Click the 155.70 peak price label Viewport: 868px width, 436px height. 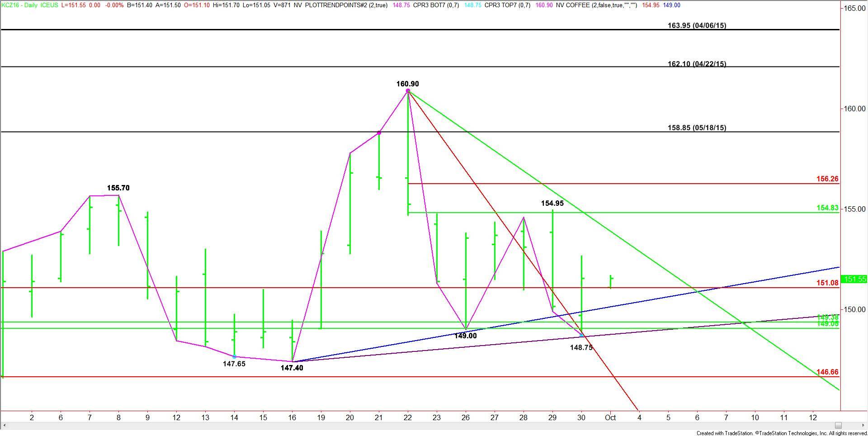[x=118, y=188]
